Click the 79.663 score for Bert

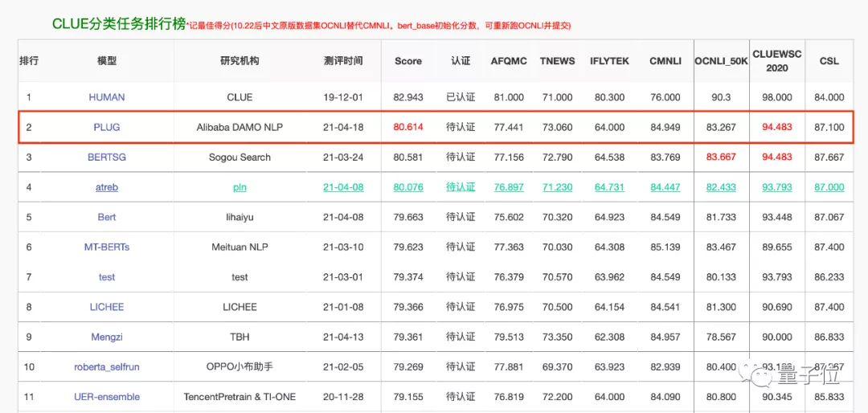tap(408, 217)
